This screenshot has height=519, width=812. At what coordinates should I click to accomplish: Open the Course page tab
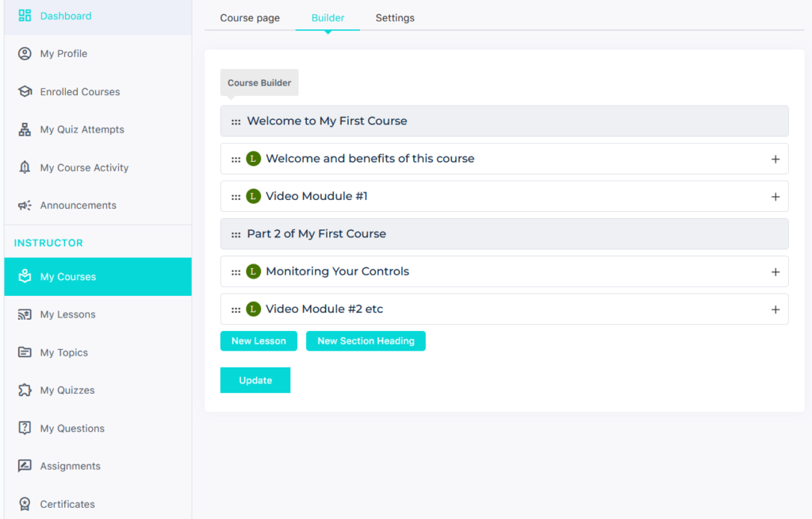tap(249, 17)
